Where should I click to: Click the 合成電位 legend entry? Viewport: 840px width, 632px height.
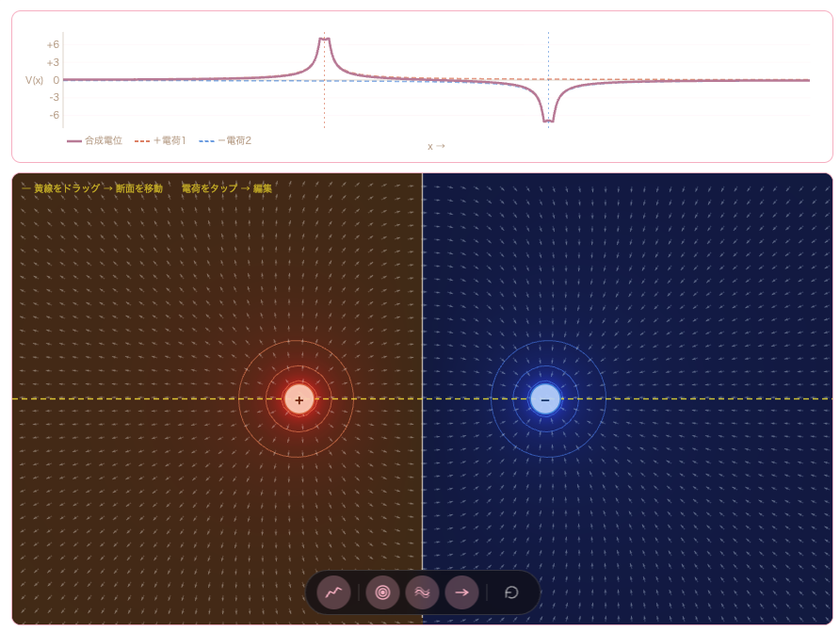tap(95, 141)
